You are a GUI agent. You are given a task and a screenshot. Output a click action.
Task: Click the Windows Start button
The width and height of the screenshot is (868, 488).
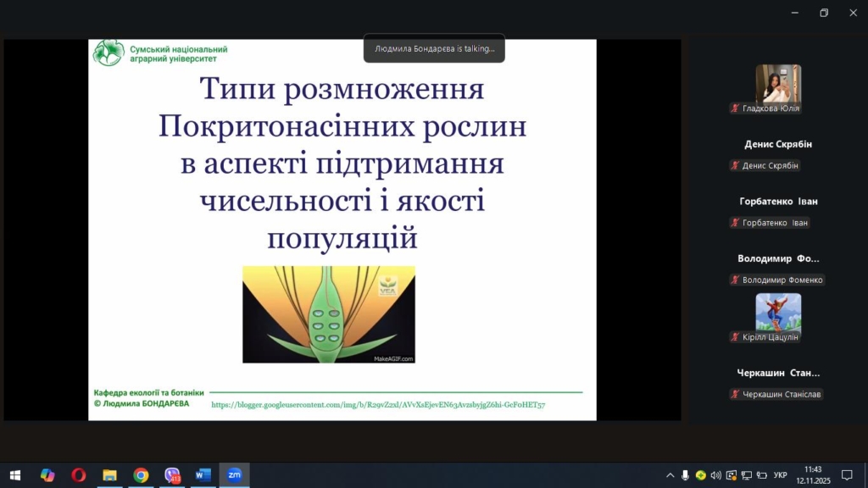(14, 475)
